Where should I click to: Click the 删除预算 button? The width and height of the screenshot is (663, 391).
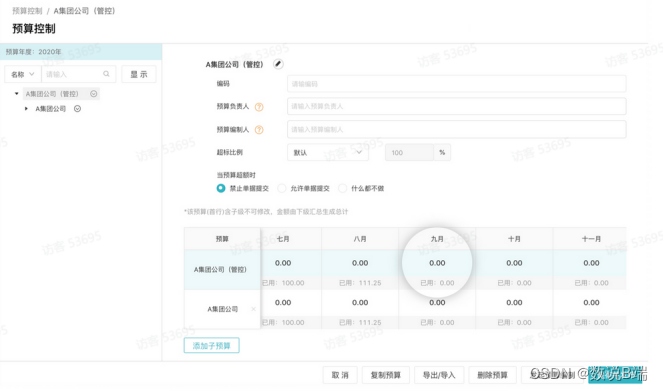492,375
